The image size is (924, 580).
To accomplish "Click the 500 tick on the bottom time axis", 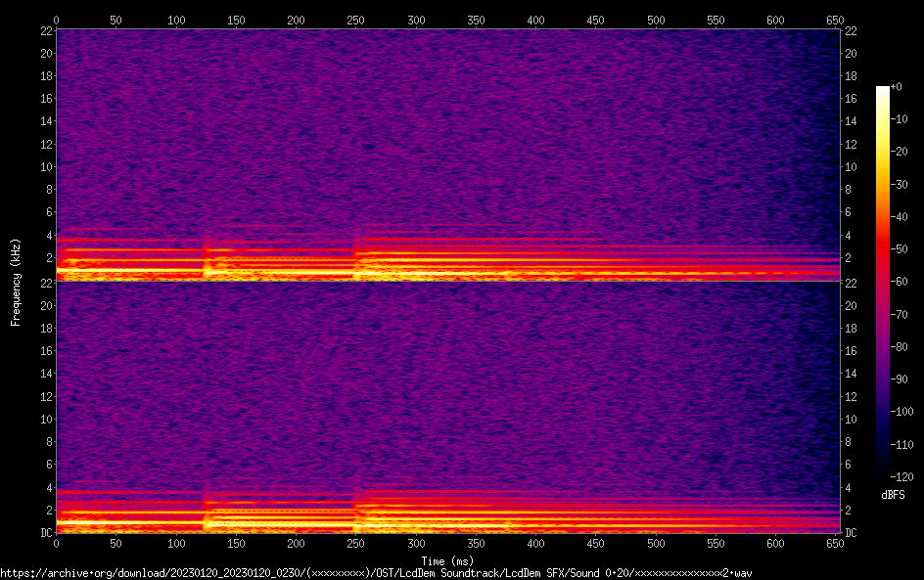I will [656, 542].
